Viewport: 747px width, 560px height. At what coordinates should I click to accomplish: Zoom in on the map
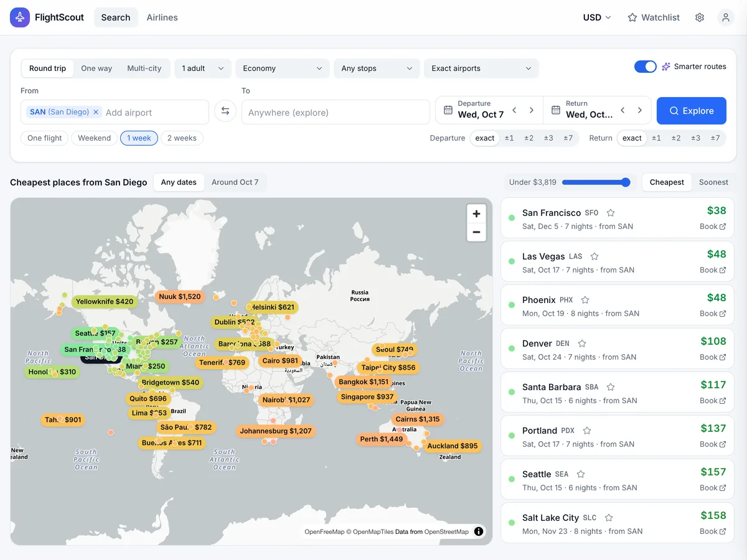pos(476,213)
